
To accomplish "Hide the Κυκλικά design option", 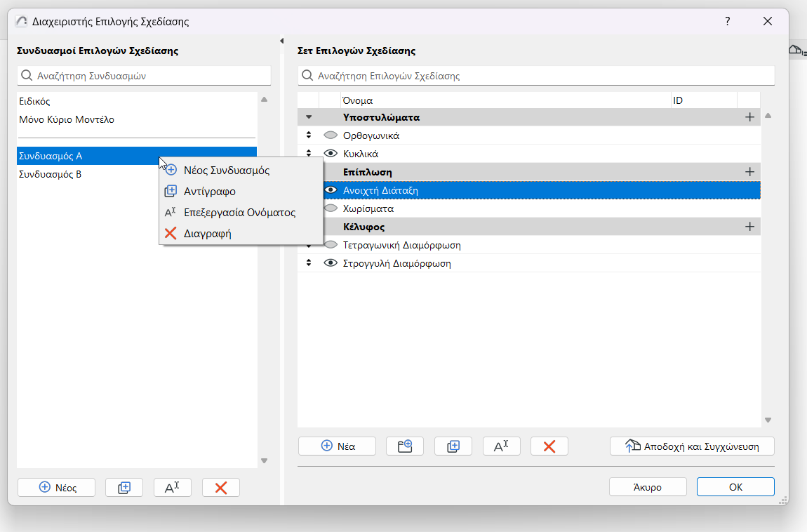I will [x=331, y=154].
